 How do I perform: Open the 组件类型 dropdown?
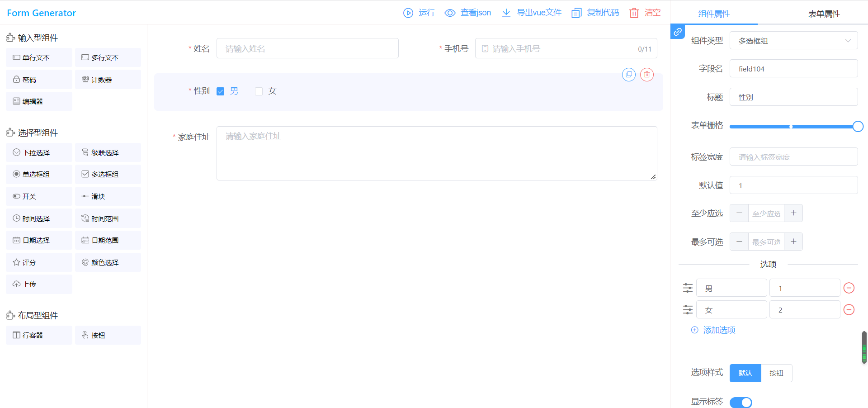[x=794, y=41]
